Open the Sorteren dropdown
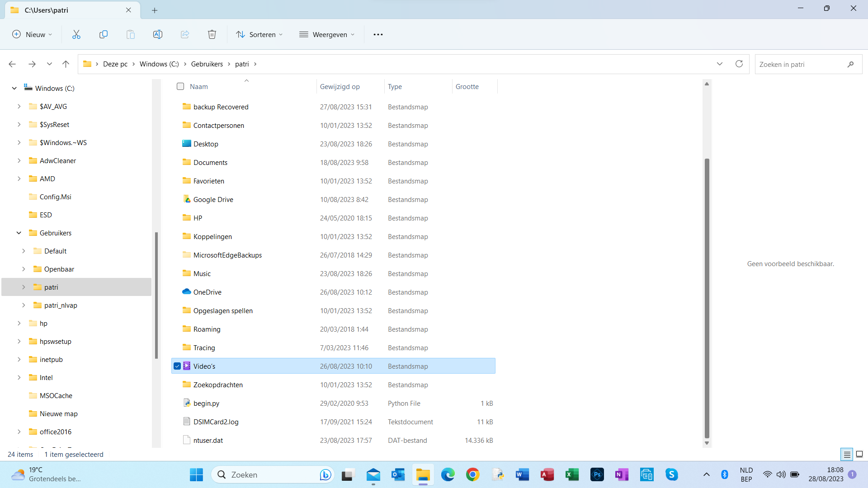The image size is (868, 488). [x=259, y=34]
